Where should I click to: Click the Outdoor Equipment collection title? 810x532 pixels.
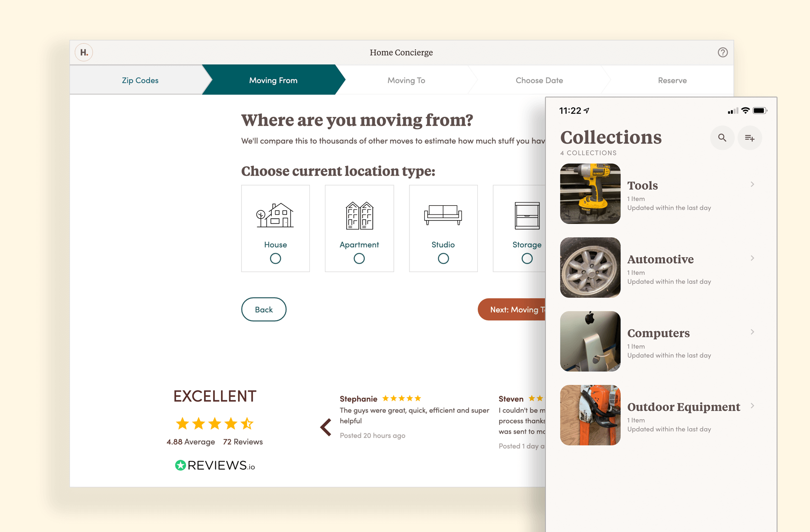[x=684, y=407]
